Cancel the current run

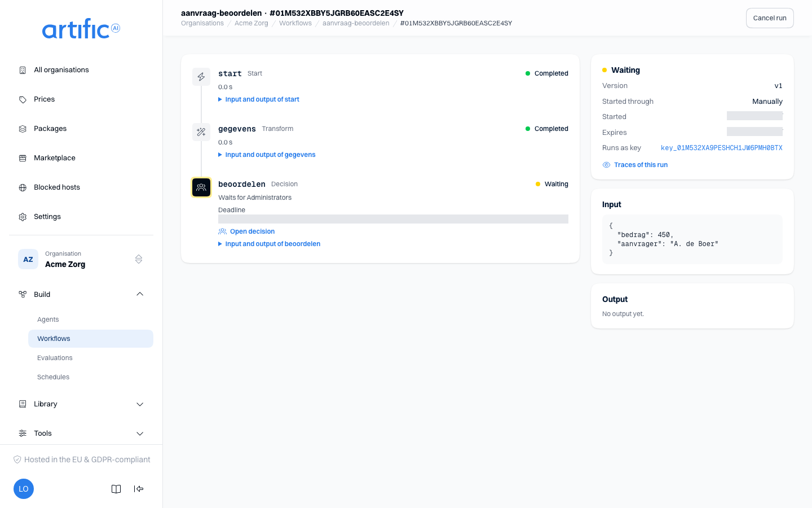pos(770,18)
